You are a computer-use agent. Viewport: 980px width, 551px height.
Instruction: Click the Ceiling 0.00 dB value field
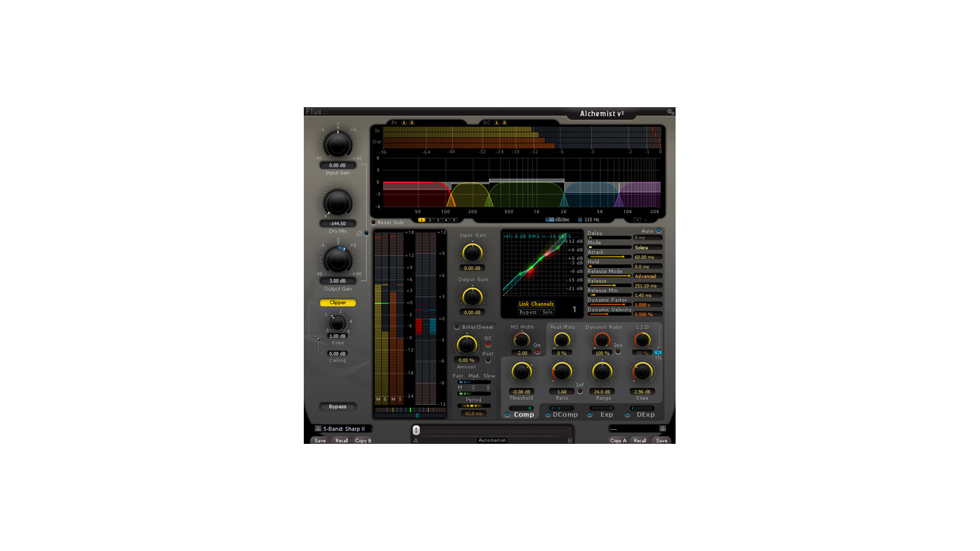(337, 353)
